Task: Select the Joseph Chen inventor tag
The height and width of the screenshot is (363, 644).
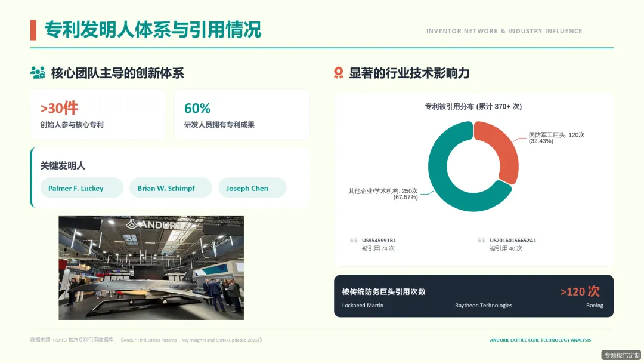Action: pos(252,188)
